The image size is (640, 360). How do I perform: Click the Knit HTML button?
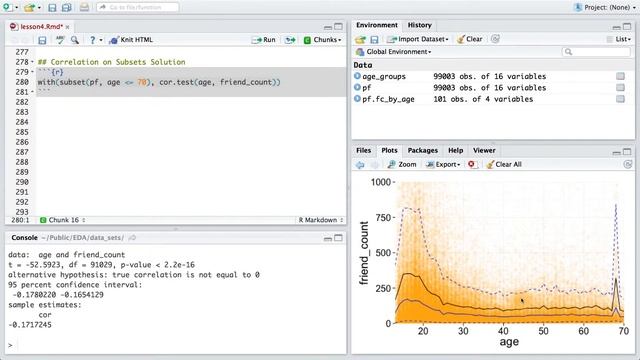click(131, 40)
